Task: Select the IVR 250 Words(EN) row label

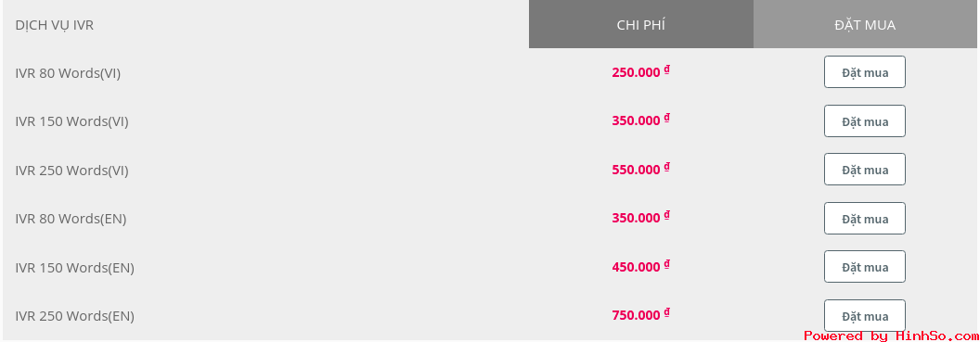Action: (x=74, y=316)
